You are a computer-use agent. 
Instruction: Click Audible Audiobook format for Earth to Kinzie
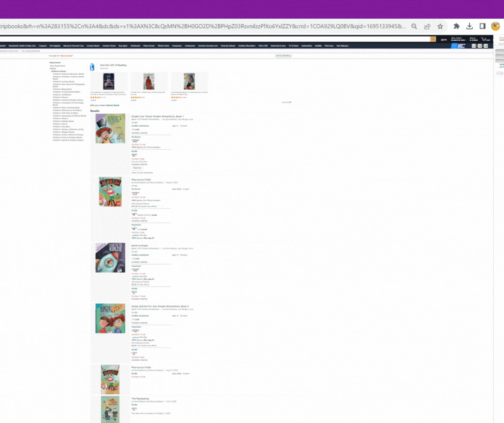tap(140, 255)
